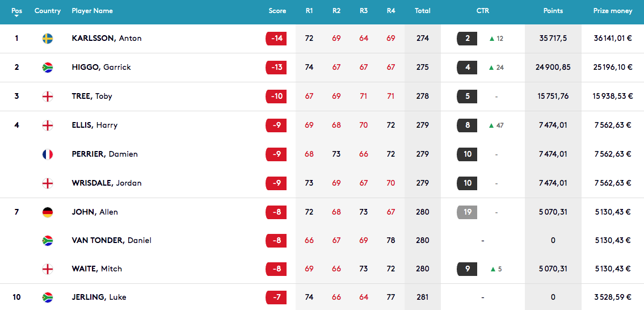Click the Points column header
This screenshot has width=644, height=310.
tap(553, 11)
